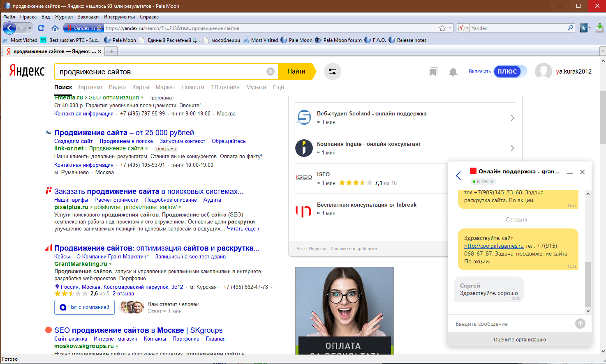Click the browser reload page icon

click(41, 28)
